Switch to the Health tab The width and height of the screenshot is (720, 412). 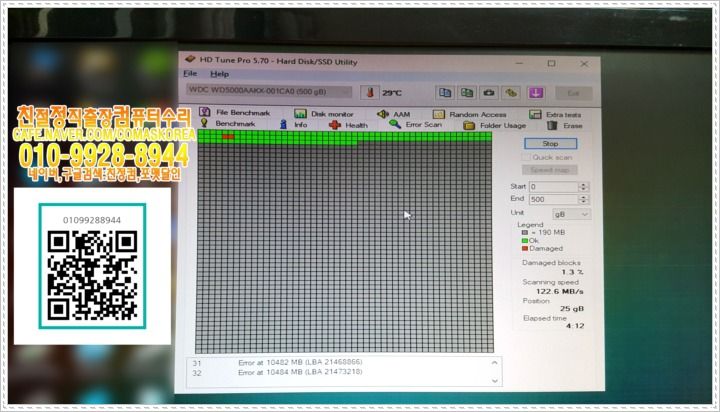click(349, 125)
